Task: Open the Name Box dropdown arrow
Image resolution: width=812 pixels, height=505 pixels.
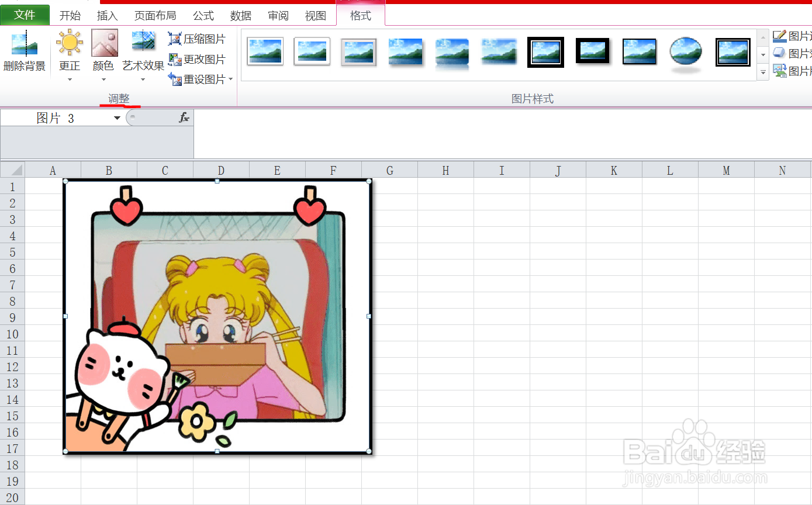Action: 118,118
